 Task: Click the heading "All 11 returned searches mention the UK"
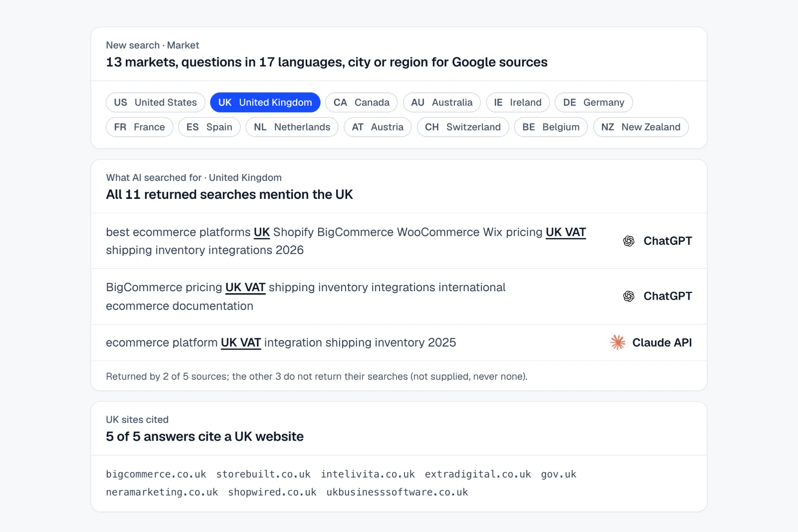[x=229, y=194]
